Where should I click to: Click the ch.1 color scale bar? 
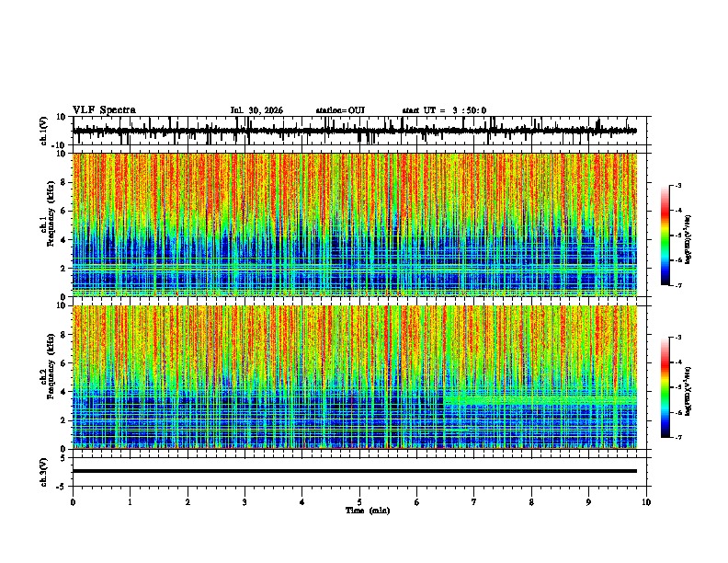(x=665, y=236)
